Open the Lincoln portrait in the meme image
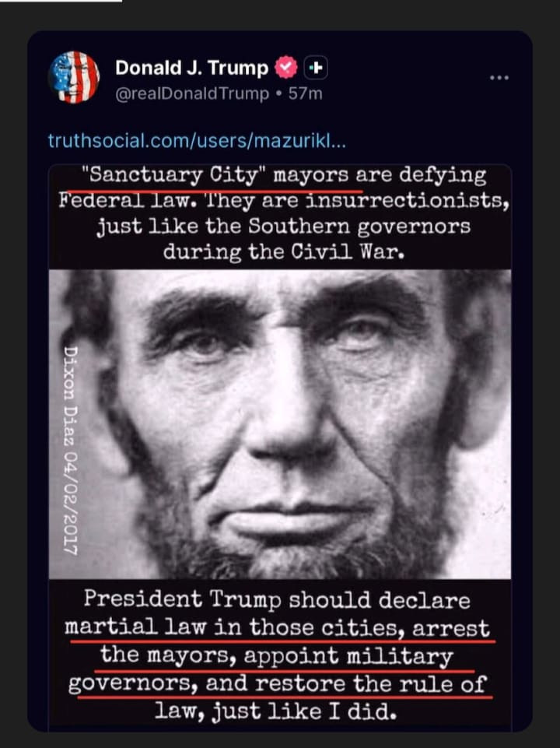Viewport: 560px width, 748px height. tap(280, 424)
